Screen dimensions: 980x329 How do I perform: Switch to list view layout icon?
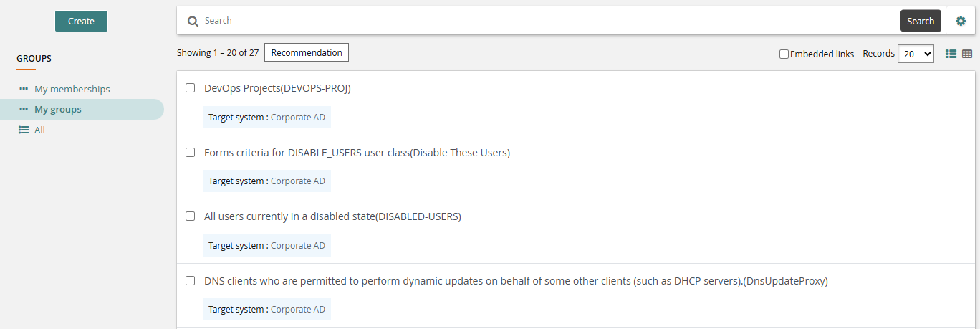951,54
